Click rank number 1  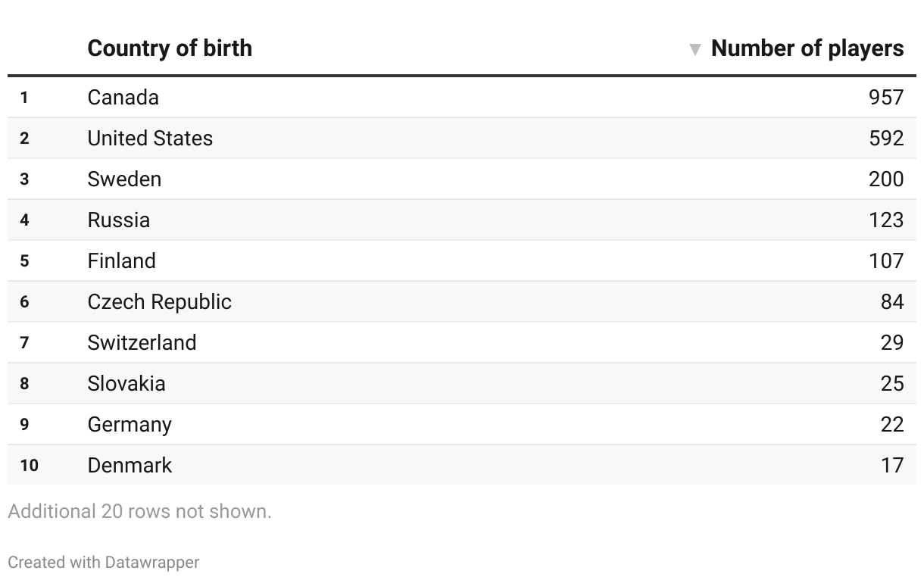(x=24, y=97)
